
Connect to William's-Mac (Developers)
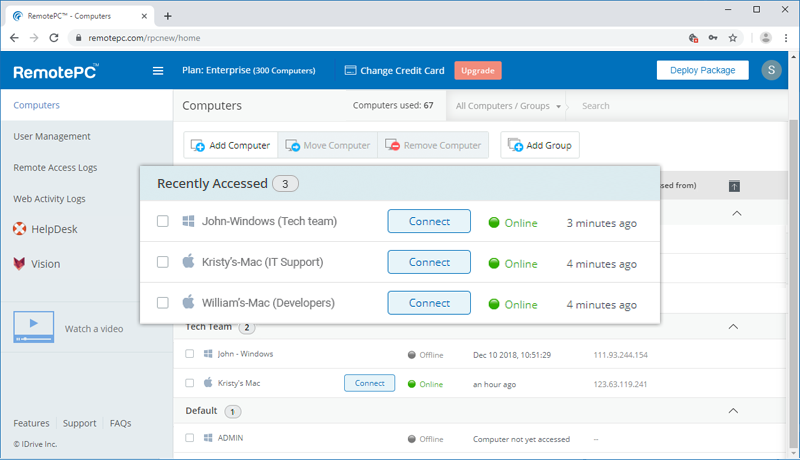(429, 302)
